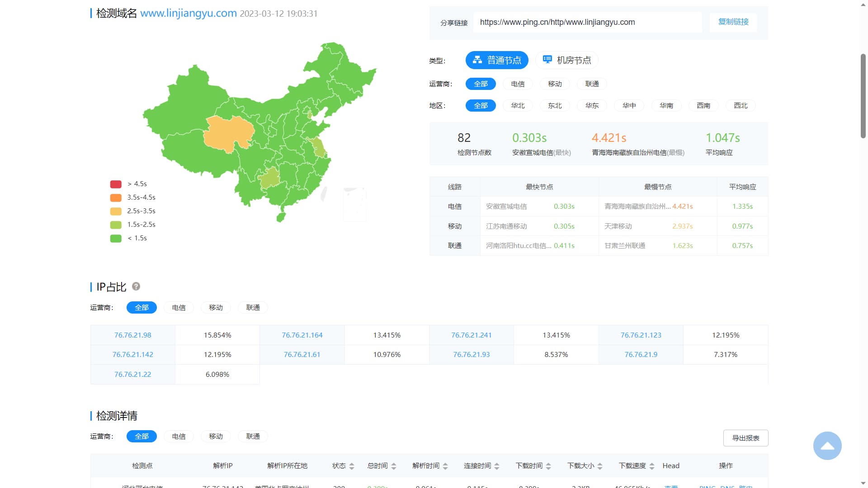This screenshot has width=868, height=488.
Task: Click the red > 4.5s legend swatch
Action: click(116, 184)
